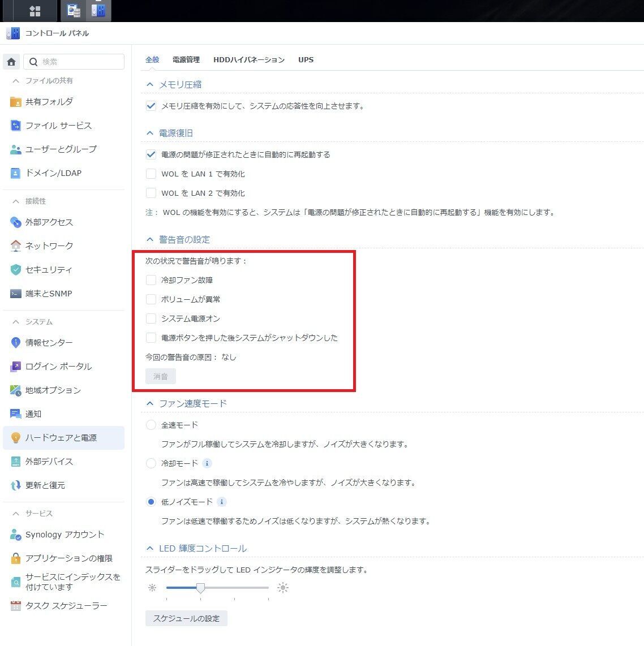This screenshot has width=644, height=646.
Task: Collapse ファイルの共有 sidebar group
Action: coord(16,81)
